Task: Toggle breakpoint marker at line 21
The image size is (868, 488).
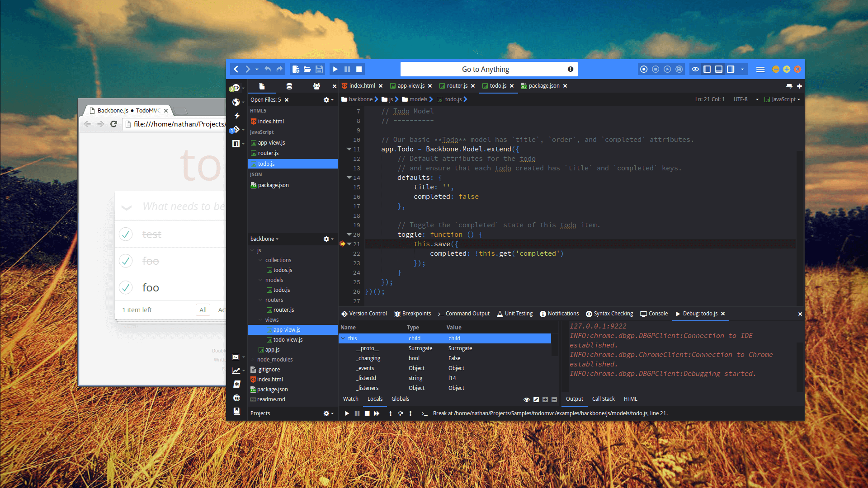Action: [x=343, y=244]
